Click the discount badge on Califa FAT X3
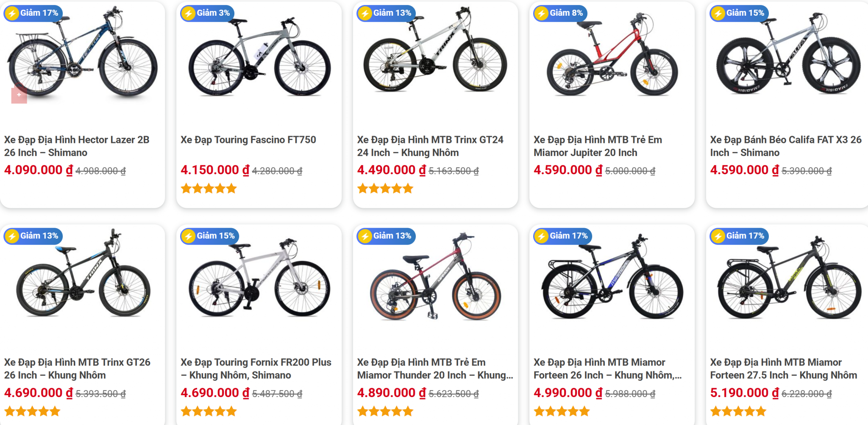The height and width of the screenshot is (425, 868). point(739,13)
